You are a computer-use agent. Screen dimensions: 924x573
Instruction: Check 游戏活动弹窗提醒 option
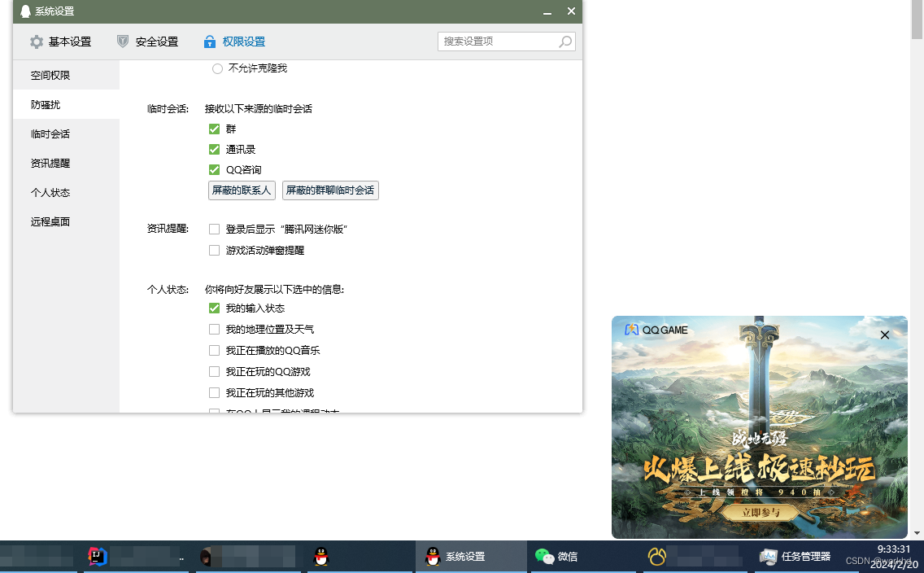[215, 251]
